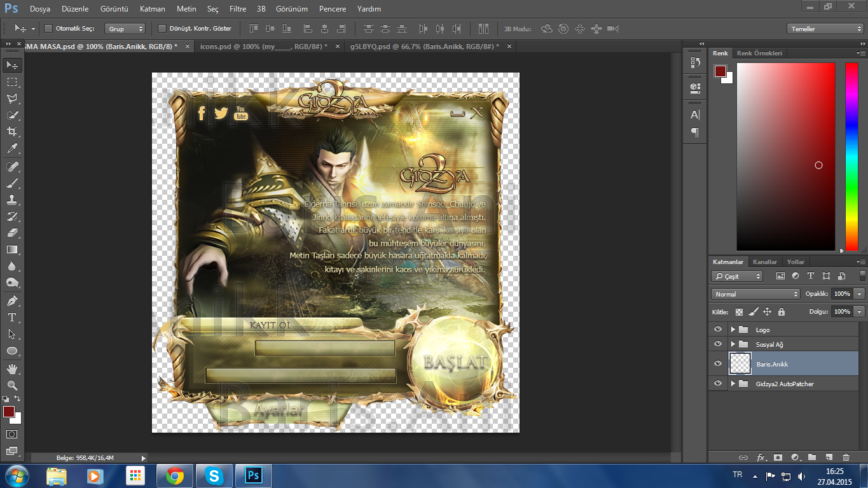This screenshot has height=488, width=868.
Task: Select the Clone Stamp tool
Action: (12, 199)
